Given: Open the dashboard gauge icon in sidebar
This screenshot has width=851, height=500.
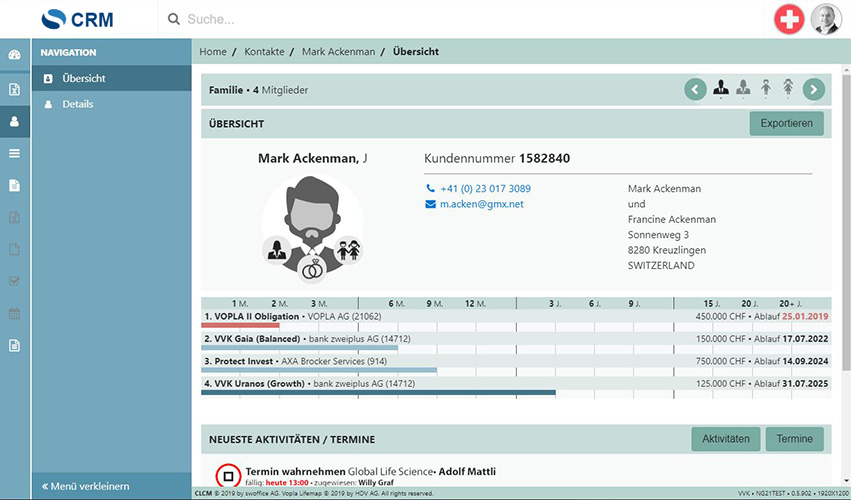Looking at the screenshot, I should (x=15, y=54).
